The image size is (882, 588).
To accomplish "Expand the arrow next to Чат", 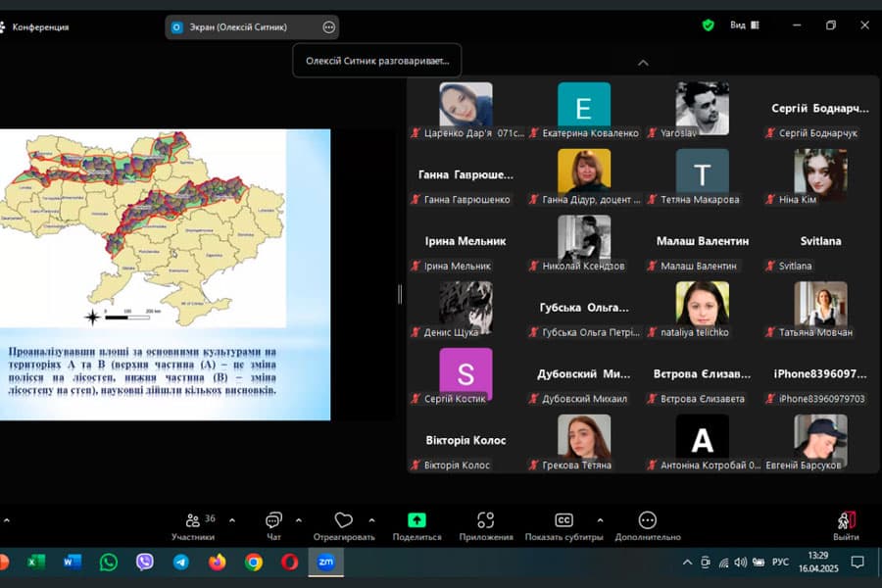I will click(x=299, y=520).
